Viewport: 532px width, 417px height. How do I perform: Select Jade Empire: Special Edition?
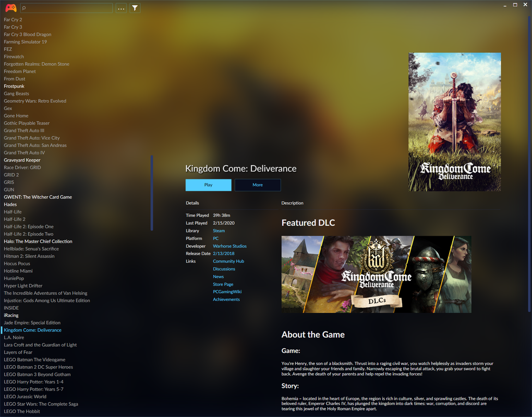tap(32, 323)
